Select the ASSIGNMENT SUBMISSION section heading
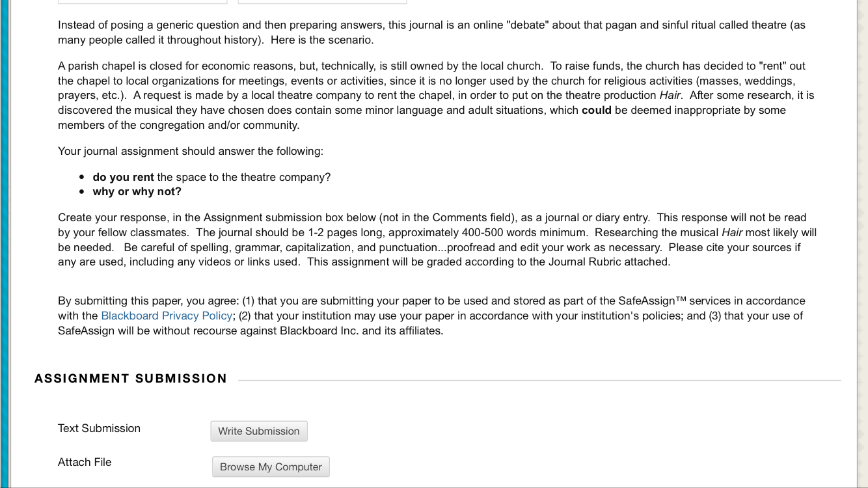Viewport: 868px width, 488px height. pyautogui.click(x=131, y=379)
